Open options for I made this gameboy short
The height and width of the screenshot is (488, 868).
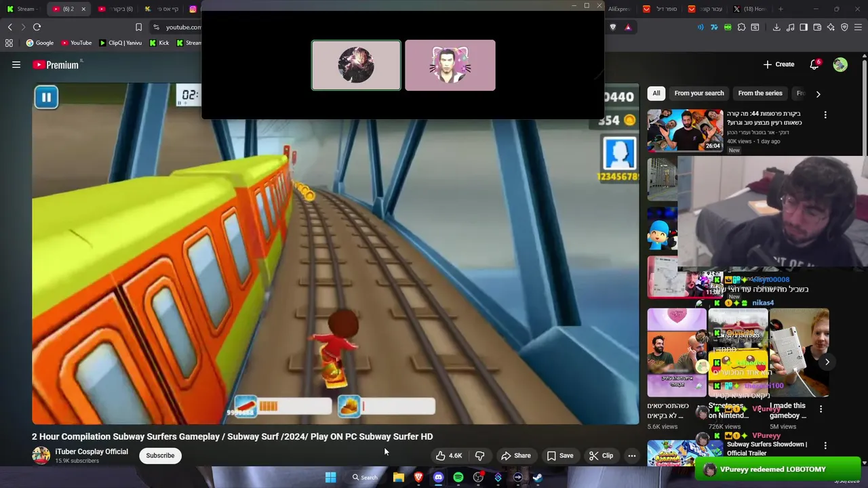(x=821, y=409)
